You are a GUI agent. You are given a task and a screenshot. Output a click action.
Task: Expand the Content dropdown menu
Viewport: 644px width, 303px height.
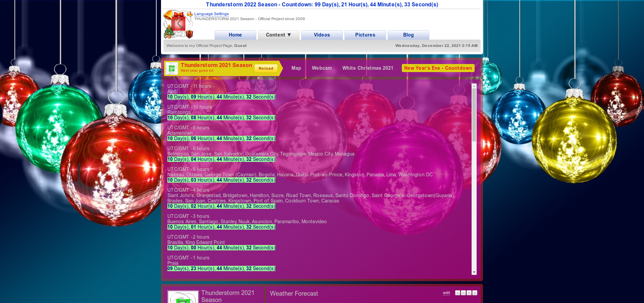click(x=278, y=35)
